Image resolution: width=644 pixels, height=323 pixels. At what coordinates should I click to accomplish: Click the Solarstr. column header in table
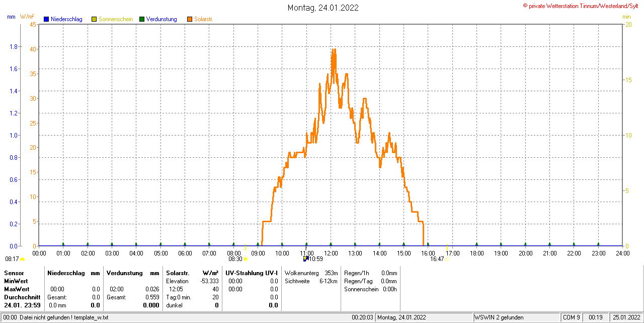(x=177, y=273)
